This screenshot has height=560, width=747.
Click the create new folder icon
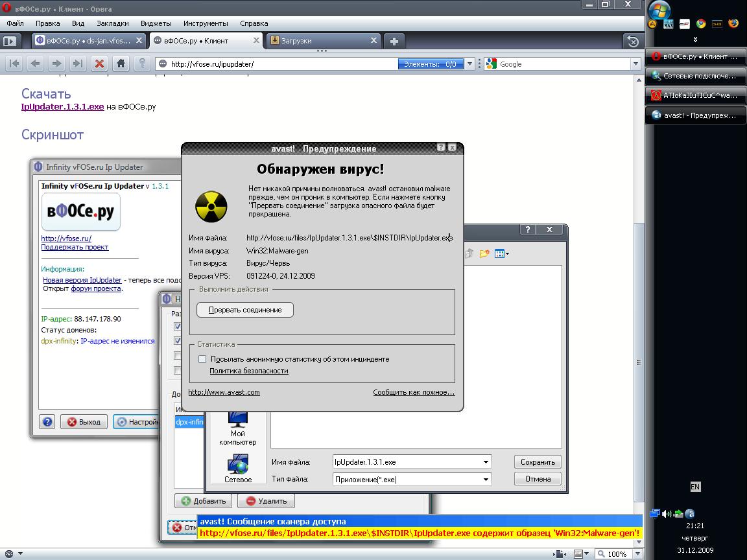pyautogui.click(x=484, y=253)
